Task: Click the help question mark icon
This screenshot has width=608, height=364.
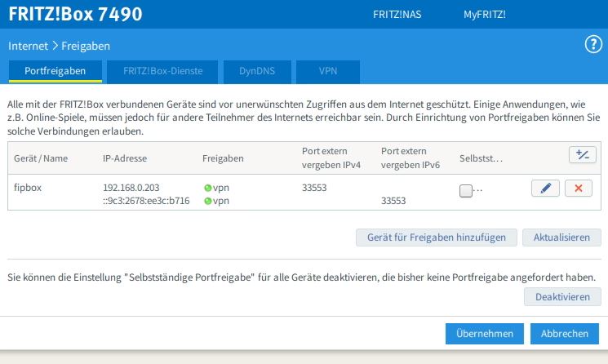Action: click(593, 45)
